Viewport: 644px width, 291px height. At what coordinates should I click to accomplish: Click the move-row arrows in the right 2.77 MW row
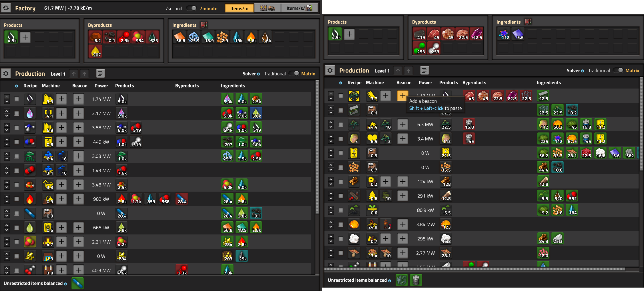(x=331, y=253)
